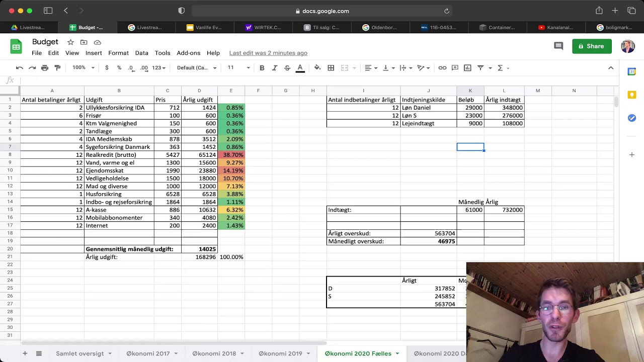
Task: Open Tasks in the side panel
Action: pos(632,118)
